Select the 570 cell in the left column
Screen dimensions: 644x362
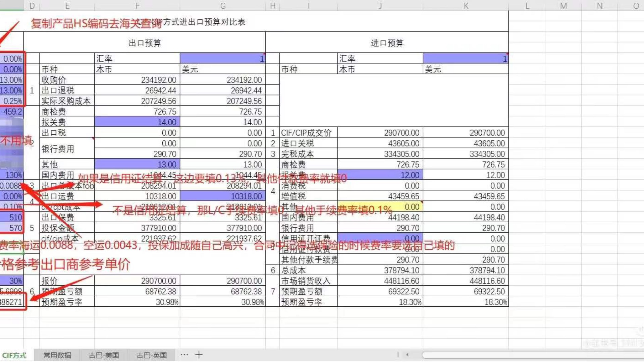point(12,228)
